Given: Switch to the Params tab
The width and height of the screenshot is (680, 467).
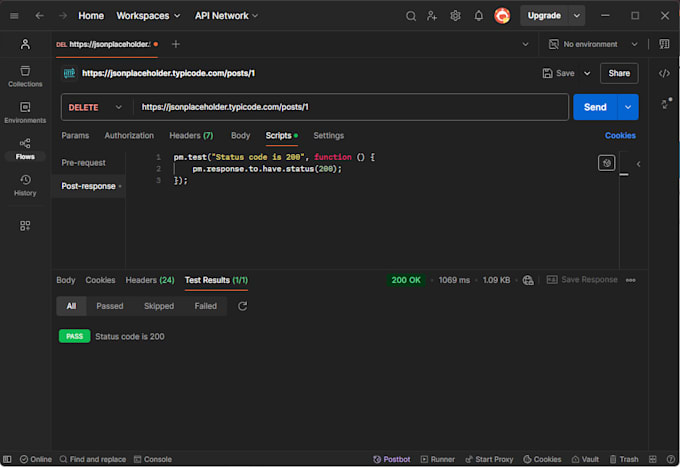Looking at the screenshot, I should tap(75, 136).
